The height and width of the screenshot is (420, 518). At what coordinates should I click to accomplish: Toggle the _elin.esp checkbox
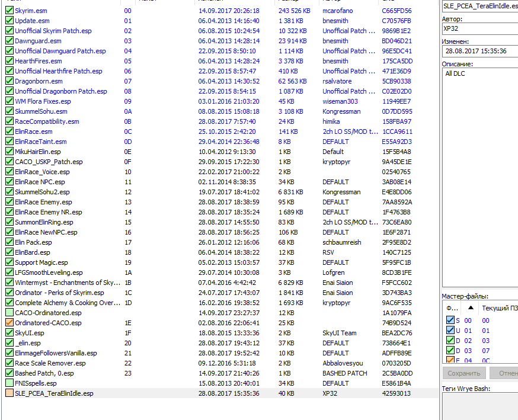point(9,343)
